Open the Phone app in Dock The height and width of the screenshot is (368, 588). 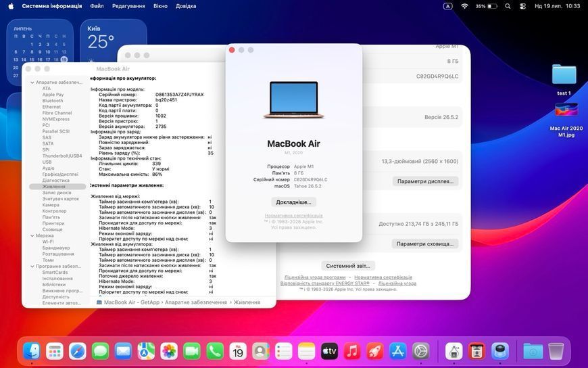[215, 352]
